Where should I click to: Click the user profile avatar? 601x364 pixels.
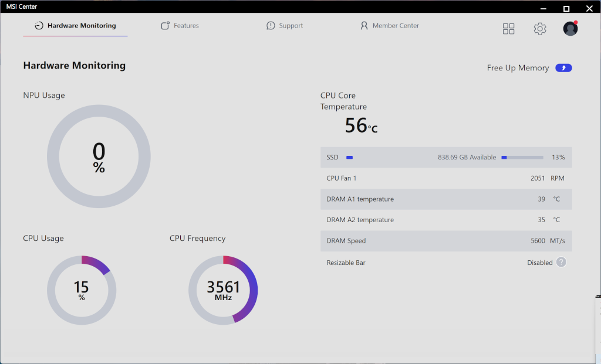[570, 29]
